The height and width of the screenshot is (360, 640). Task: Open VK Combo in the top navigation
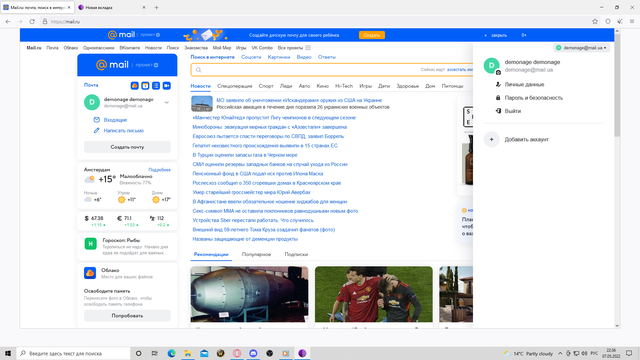coord(262,48)
